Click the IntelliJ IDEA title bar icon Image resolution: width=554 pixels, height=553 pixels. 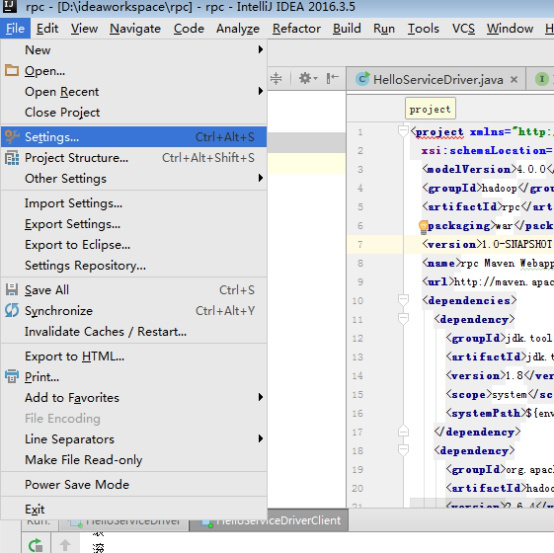click(x=10, y=6)
